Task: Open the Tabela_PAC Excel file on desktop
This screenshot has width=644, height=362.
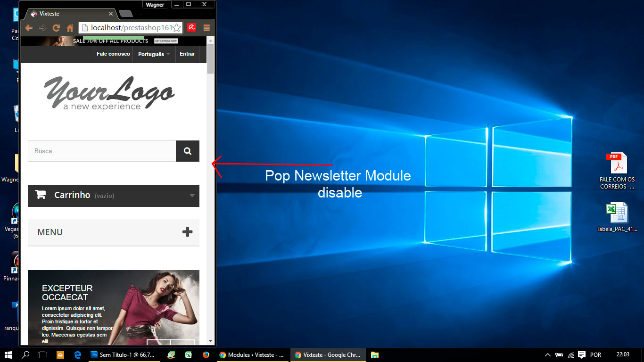Action: [x=617, y=217]
